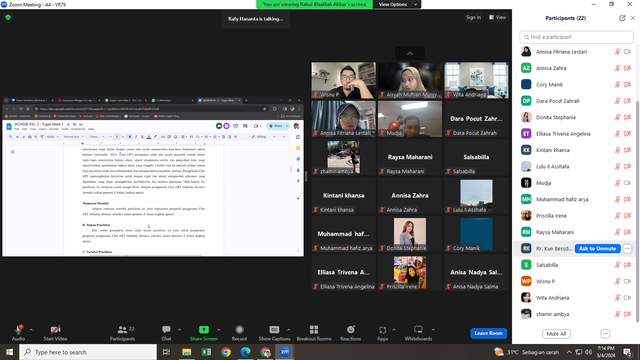This screenshot has width=640, height=360.
Task: Expand caption settings caret beside Show Captions
Action: [289, 330]
